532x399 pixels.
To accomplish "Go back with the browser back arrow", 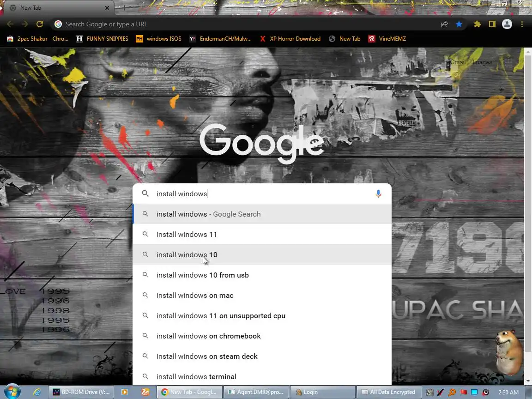I will pyautogui.click(x=10, y=24).
